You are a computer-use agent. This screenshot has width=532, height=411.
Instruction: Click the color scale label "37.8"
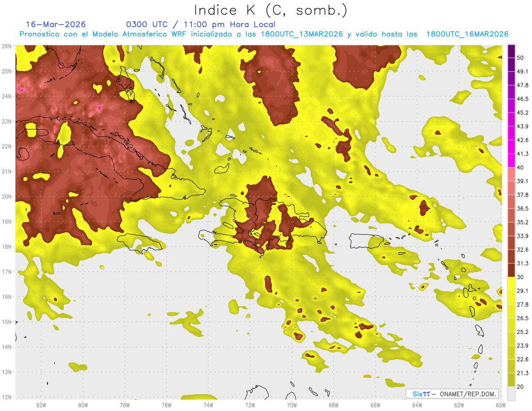tap(522, 195)
